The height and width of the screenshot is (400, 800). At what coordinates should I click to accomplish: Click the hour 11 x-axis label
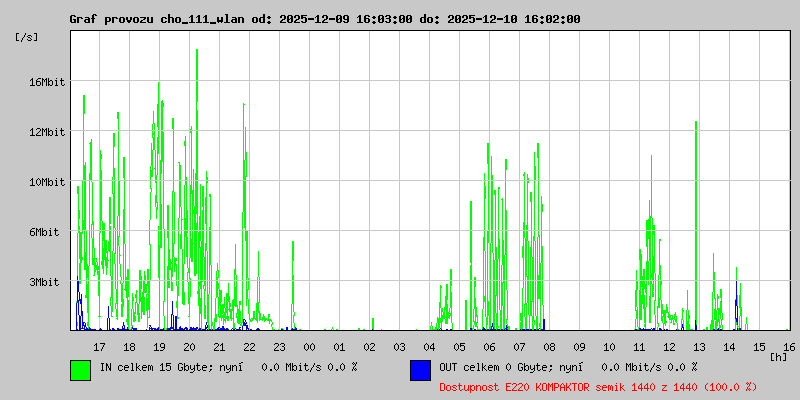point(640,347)
